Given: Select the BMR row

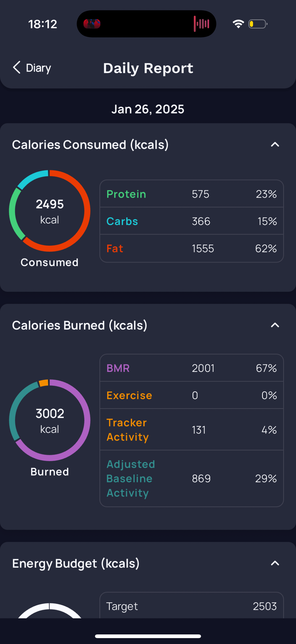Looking at the screenshot, I should 192,368.
